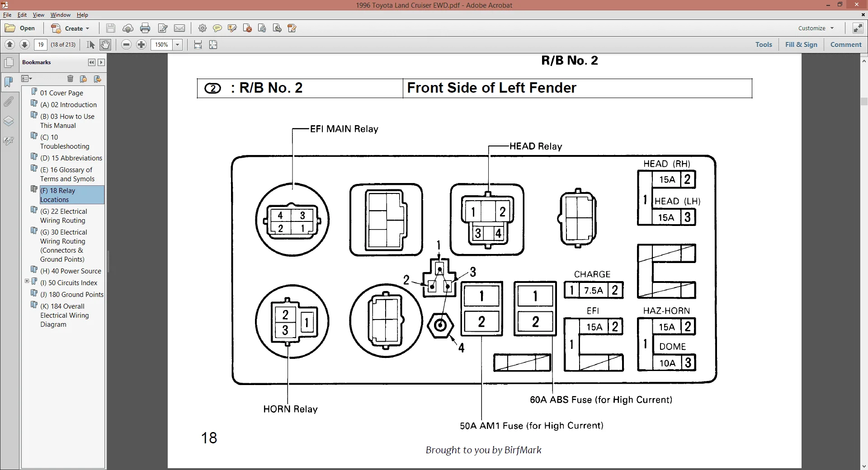Screen dimensions: 868x470
Task: Activate the text selection cursor tool
Action: pos(90,45)
